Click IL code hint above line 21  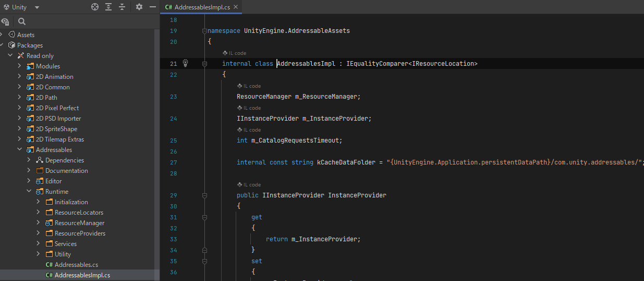234,53
